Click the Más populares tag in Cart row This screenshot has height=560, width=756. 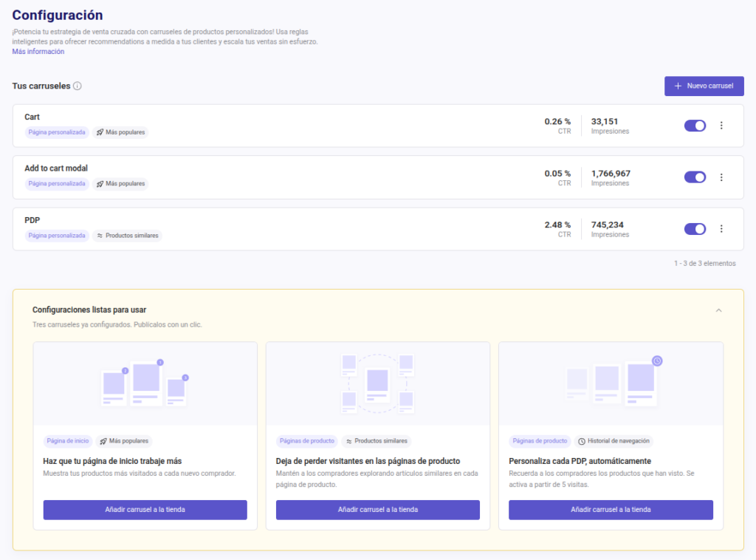pos(120,132)
